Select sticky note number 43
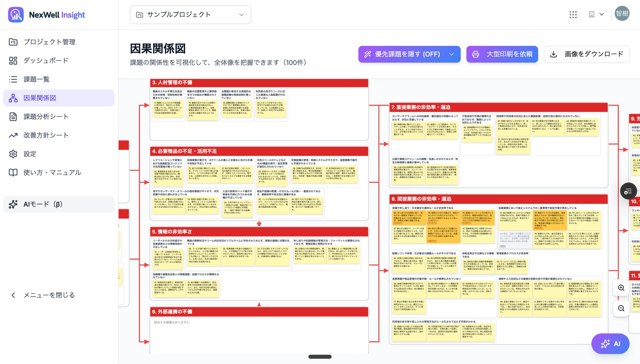640x364 pixels. (x=204, y=256)
